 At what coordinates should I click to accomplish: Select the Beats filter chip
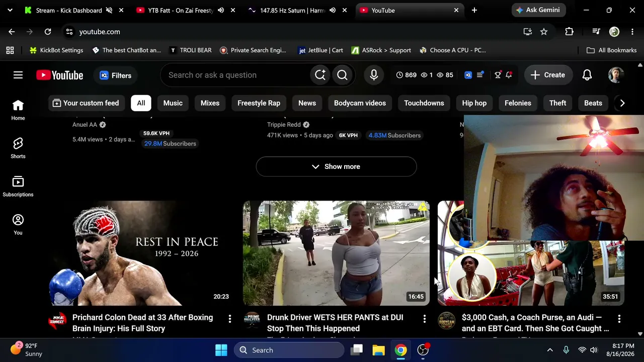coord(593,103)
